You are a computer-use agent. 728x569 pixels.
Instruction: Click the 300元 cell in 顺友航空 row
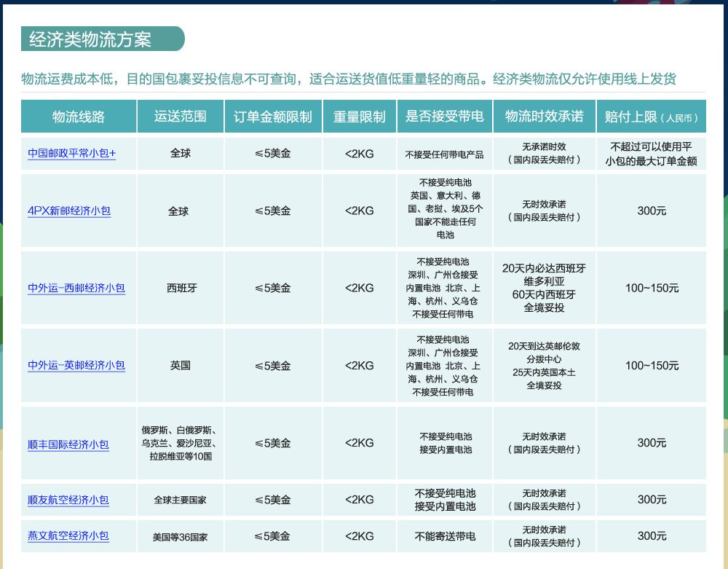(x=652, y=500)
